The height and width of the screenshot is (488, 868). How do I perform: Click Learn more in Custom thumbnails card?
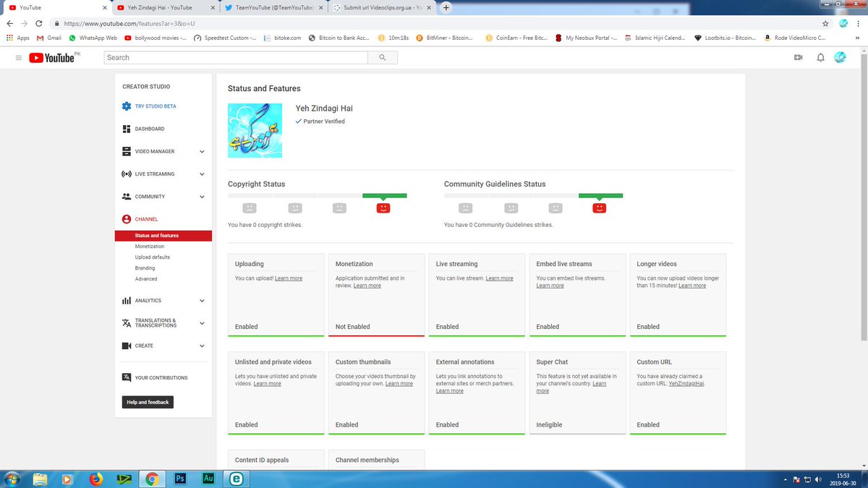click(399, 384)
